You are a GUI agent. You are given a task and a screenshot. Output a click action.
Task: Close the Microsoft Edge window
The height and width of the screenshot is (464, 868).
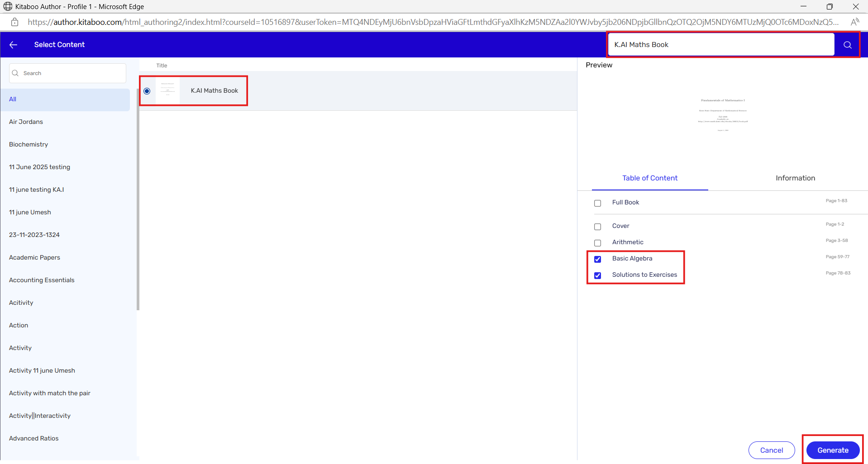[x=855, y=6]
